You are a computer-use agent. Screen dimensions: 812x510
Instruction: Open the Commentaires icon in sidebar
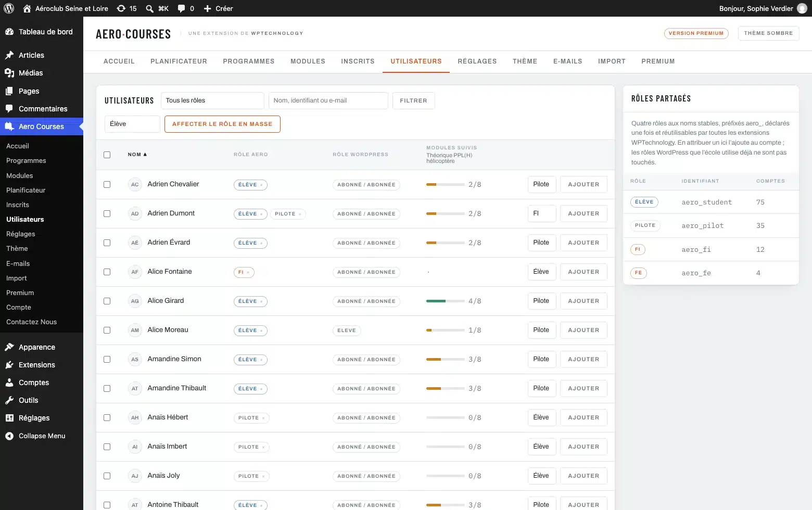pos(9,109)
